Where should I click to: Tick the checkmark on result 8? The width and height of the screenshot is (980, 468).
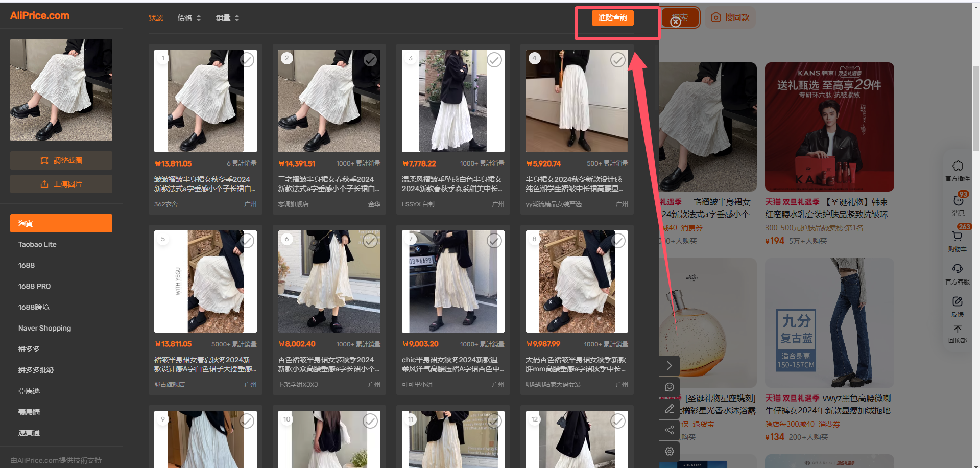pos(618,241)
